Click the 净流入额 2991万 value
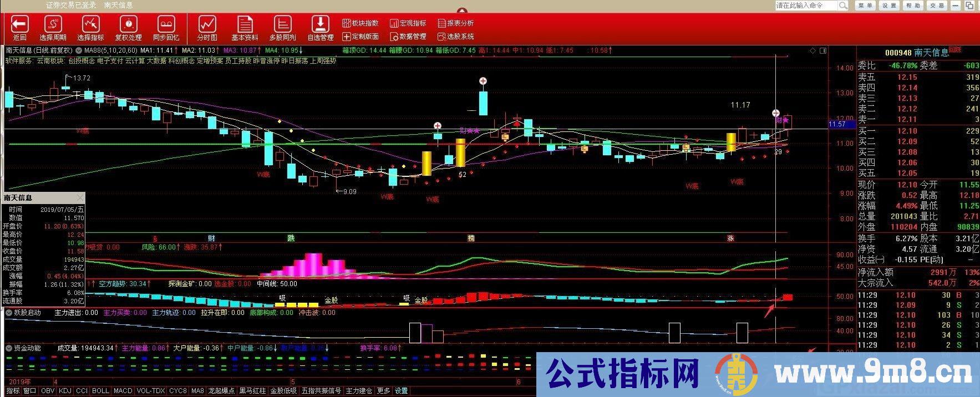 click(943, 272)
